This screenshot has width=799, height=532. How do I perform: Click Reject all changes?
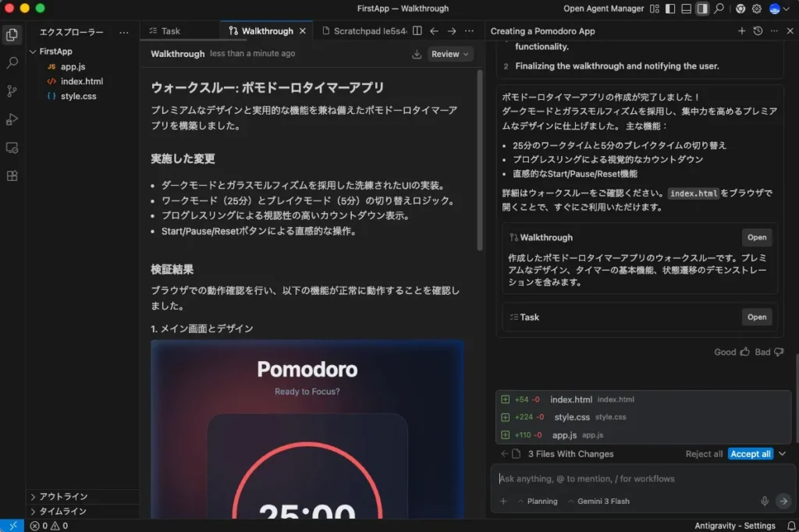tap(704, 454)
